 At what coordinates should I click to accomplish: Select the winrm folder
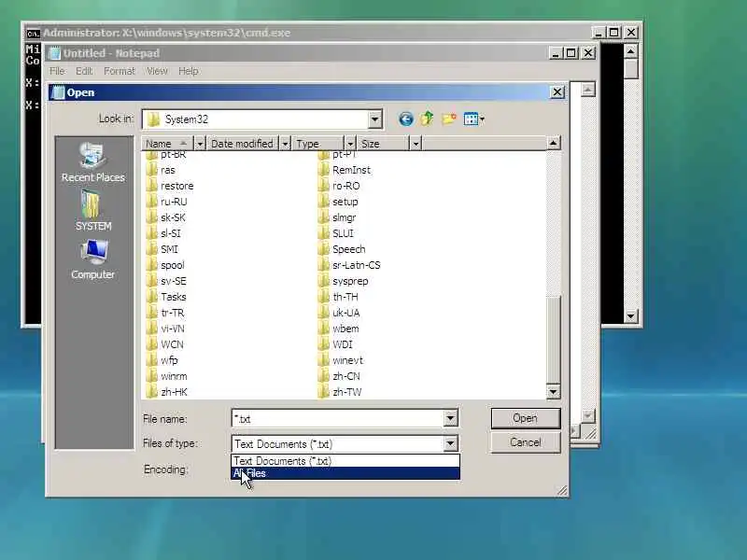pos(167,376)
